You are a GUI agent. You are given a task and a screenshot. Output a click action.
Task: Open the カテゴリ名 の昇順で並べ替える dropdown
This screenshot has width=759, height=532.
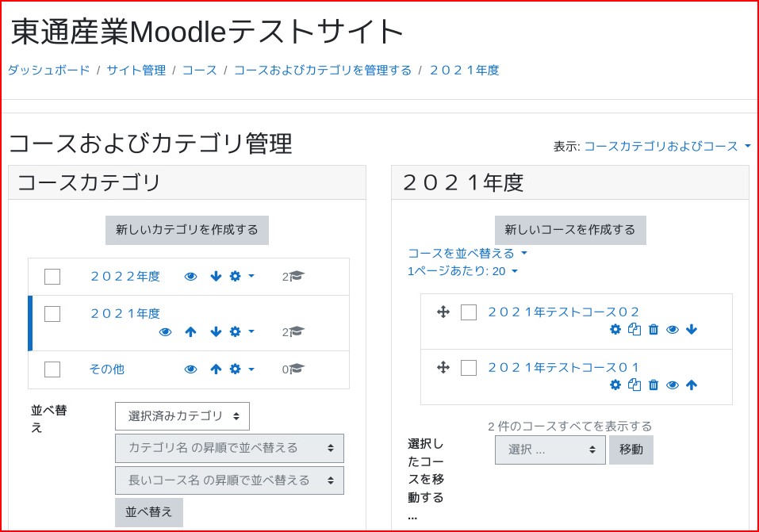[229, 448]
